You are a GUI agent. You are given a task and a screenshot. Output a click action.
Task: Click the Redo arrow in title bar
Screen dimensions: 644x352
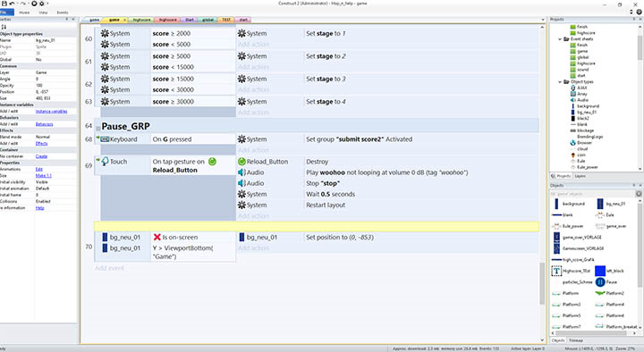click(23, 4)
